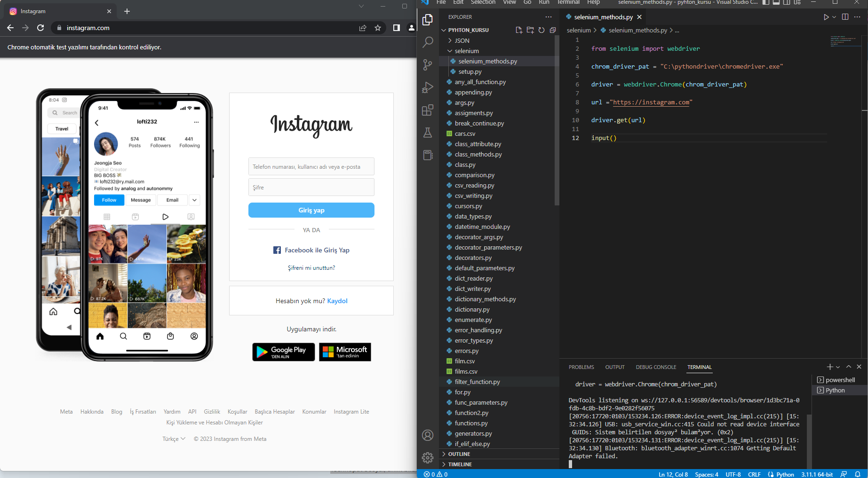Select the TERMINAL panel tab

point(700,367)
